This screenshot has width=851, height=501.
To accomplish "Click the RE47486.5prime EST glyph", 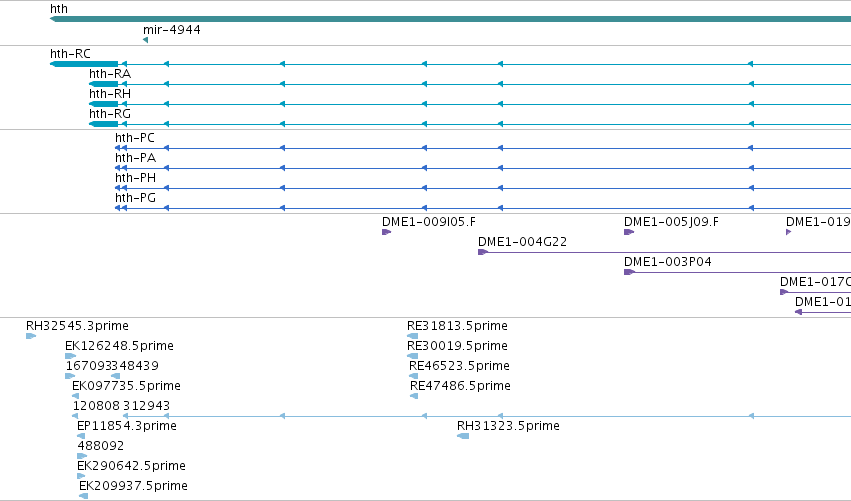I will tap(414, 397).
